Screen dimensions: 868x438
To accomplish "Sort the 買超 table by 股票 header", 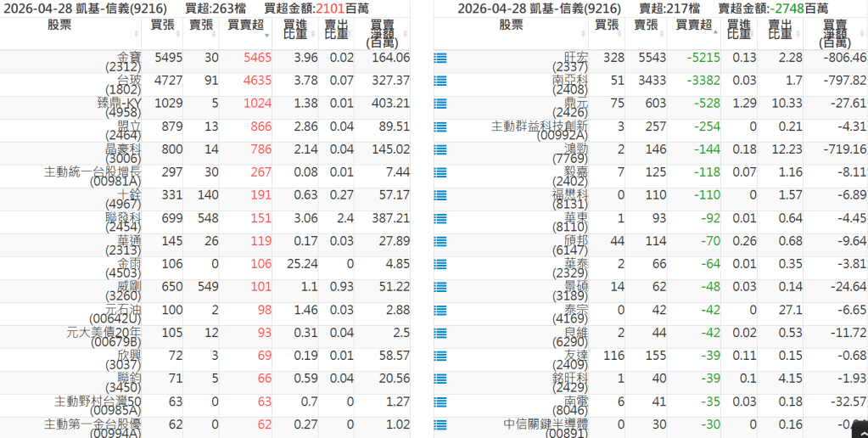I will [71, 25].
